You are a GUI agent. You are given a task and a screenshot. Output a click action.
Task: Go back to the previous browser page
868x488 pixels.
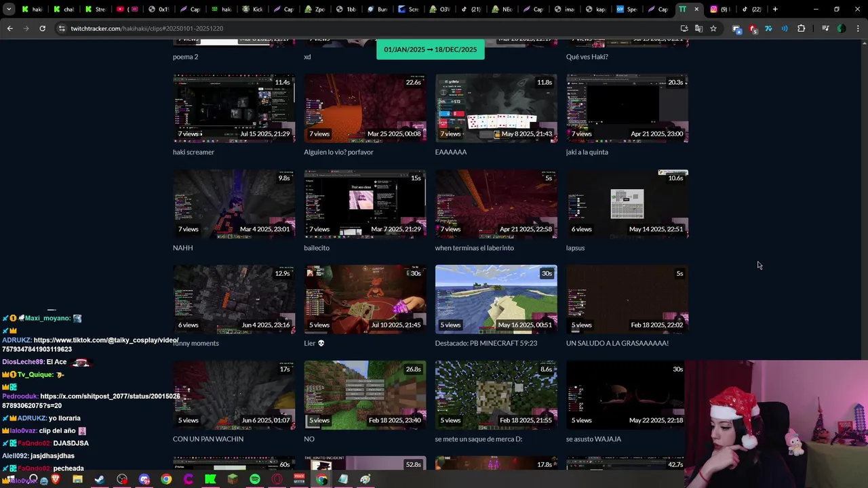coord(9,28)
